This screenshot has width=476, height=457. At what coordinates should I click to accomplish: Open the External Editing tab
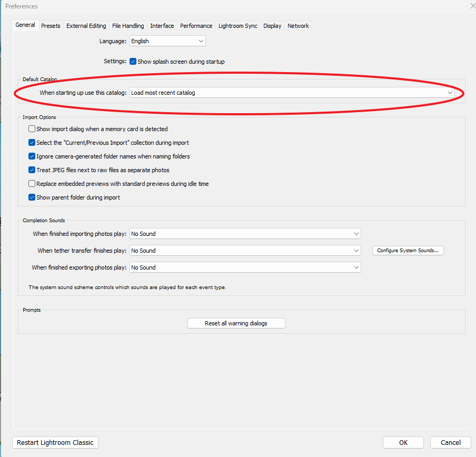pyautogui.click(x=86, y=25)
